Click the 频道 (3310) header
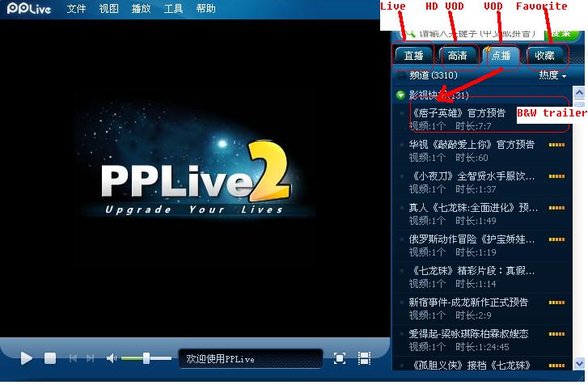The height and width of the screenshot is (385, 588). click(x=434, y=75)
